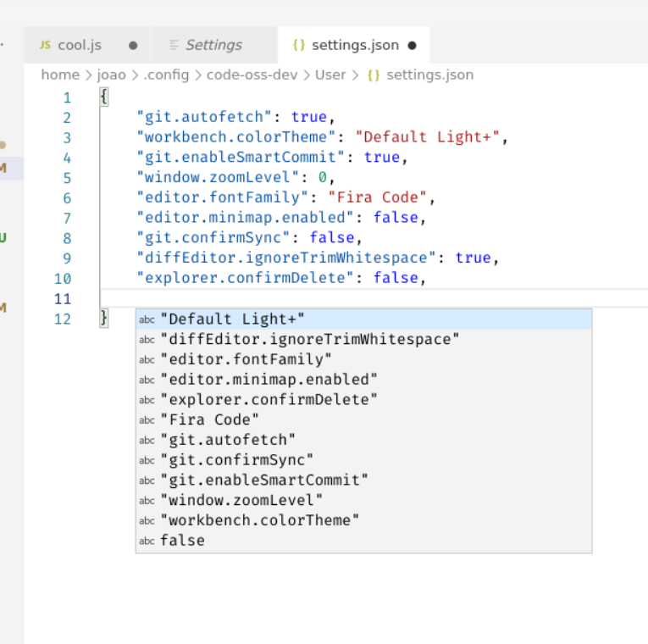Click abc icon beside "window.zoomLevel" suggestion
648x644 pixels.
tap(147, 501)
